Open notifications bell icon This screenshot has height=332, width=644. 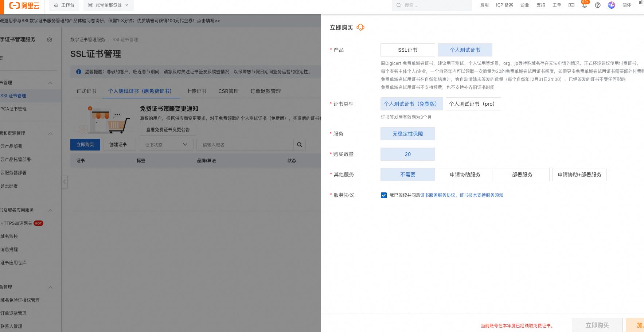point(585,5)
